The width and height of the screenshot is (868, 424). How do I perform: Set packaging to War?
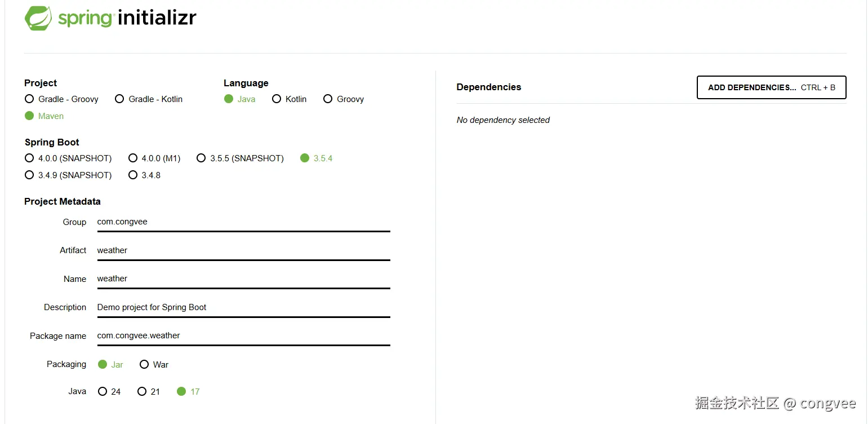click(x=154, y=365)
